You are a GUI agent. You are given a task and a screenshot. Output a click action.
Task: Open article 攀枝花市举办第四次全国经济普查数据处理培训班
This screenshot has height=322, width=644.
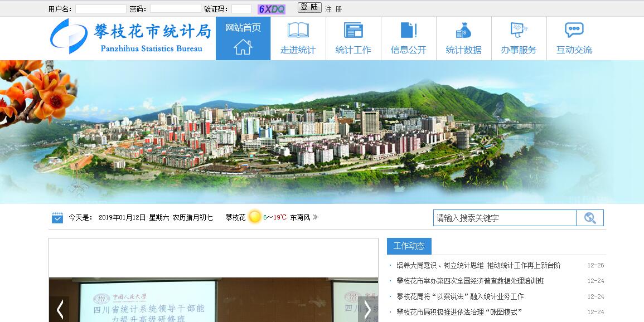(470, 281)
